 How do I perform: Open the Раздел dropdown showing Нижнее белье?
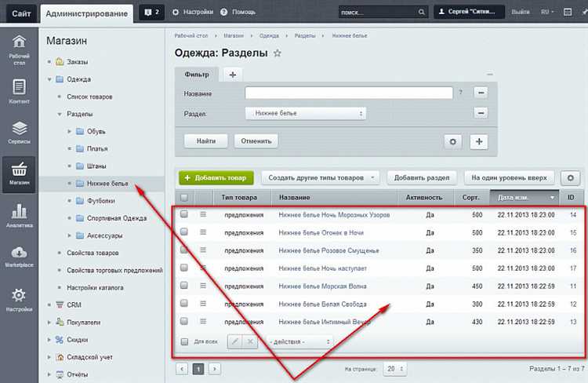305,113
